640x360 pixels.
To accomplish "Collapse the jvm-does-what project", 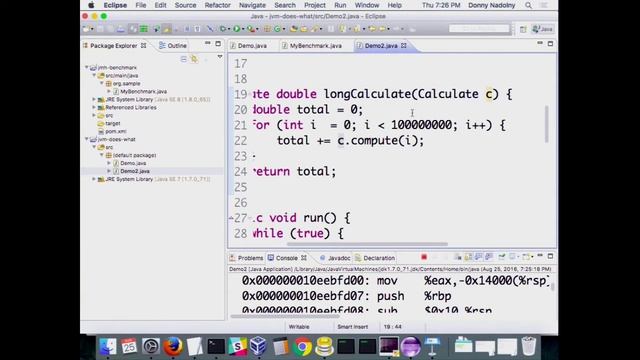I will pyautogui.click(x=87, y=139).
